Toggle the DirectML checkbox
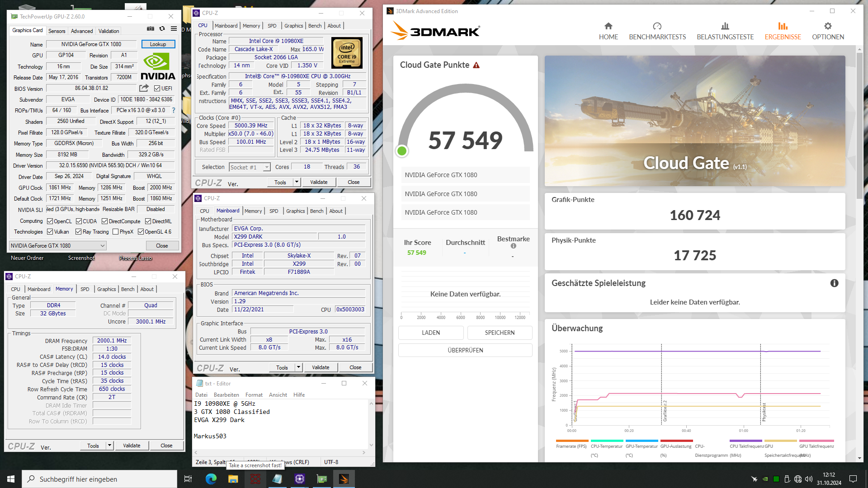Image resolution: width=868 pixels, height=488 pixels. (148, 221)
